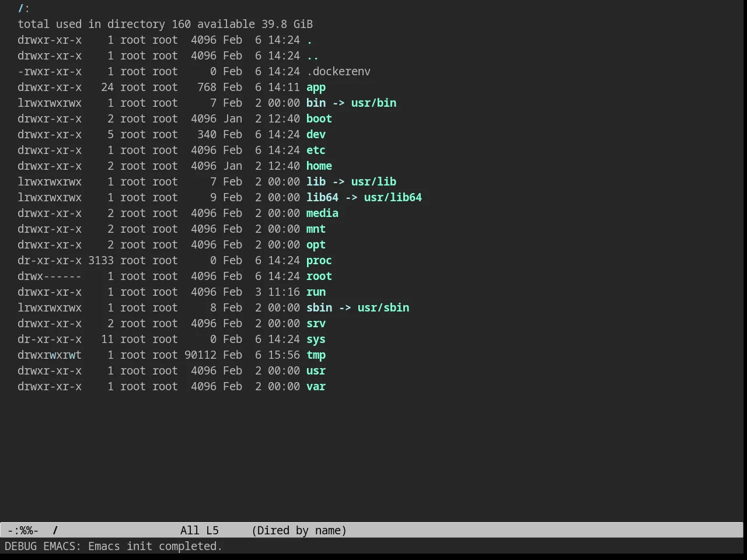Open the dev directory
Screen dimensions: 747x560
pyautogui.click(x=316, y=135)
